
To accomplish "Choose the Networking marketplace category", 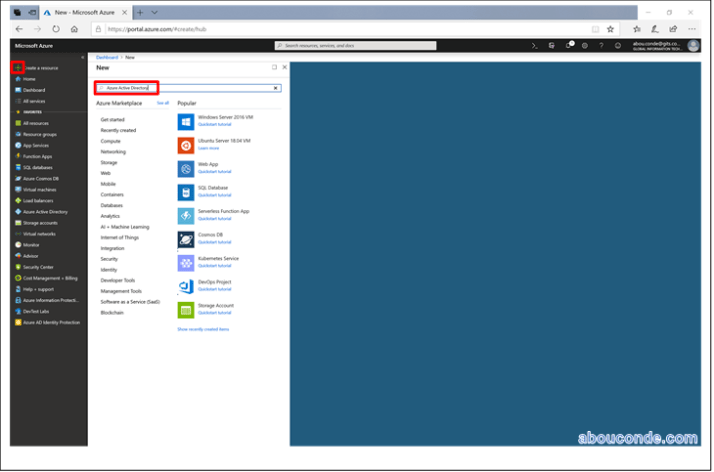I will (x=113, y=152).
